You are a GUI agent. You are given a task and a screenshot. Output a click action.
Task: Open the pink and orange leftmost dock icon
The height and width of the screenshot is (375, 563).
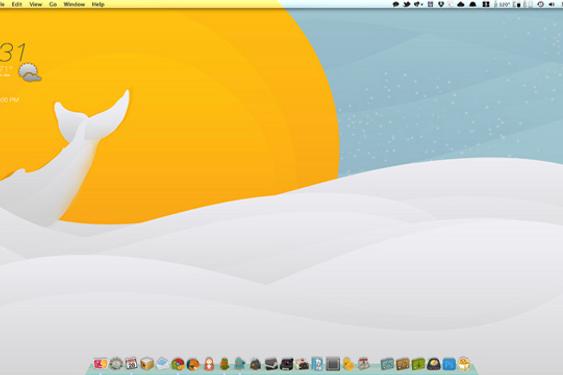101,364
